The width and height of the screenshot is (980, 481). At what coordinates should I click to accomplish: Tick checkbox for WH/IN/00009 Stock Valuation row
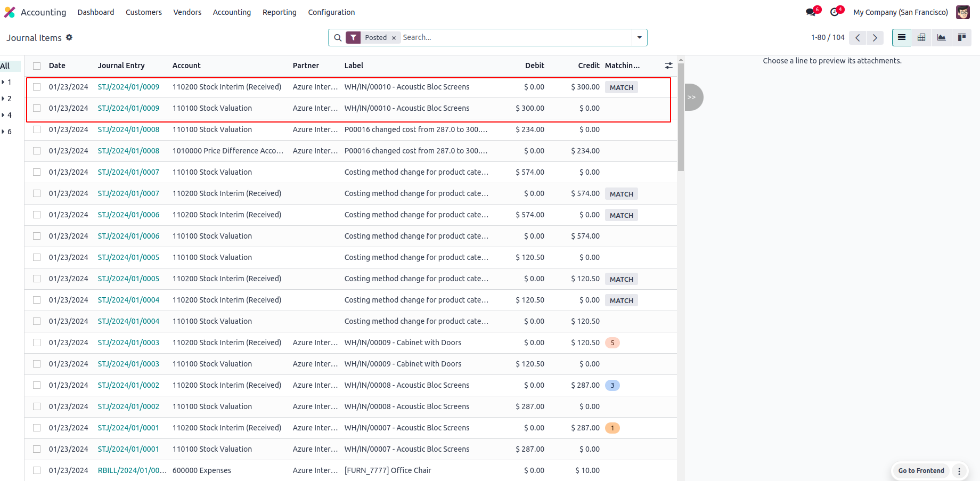coord(37,364)
